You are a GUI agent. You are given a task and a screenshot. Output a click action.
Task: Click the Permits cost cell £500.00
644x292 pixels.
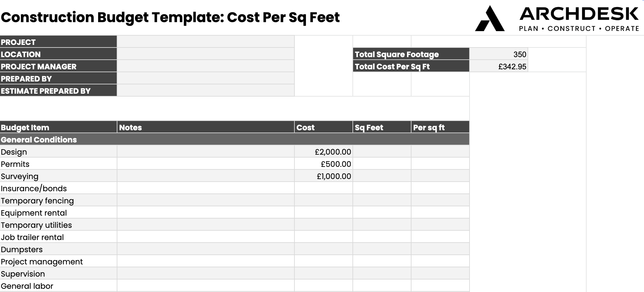(323, 164)
